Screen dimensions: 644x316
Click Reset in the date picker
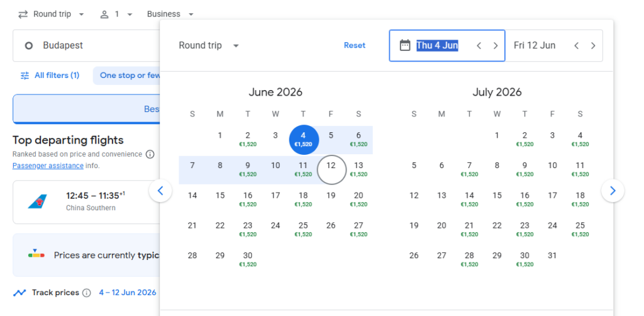pyautogui.click(x=355, y=45)
